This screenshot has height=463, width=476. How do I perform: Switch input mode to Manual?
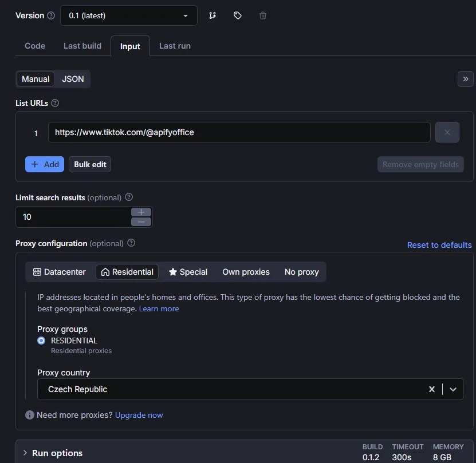tap(36, 79)
